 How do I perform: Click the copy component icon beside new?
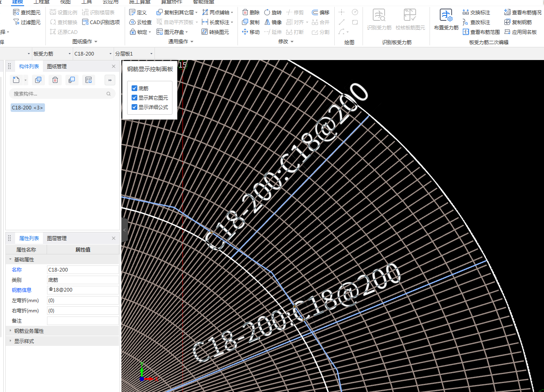38,80
